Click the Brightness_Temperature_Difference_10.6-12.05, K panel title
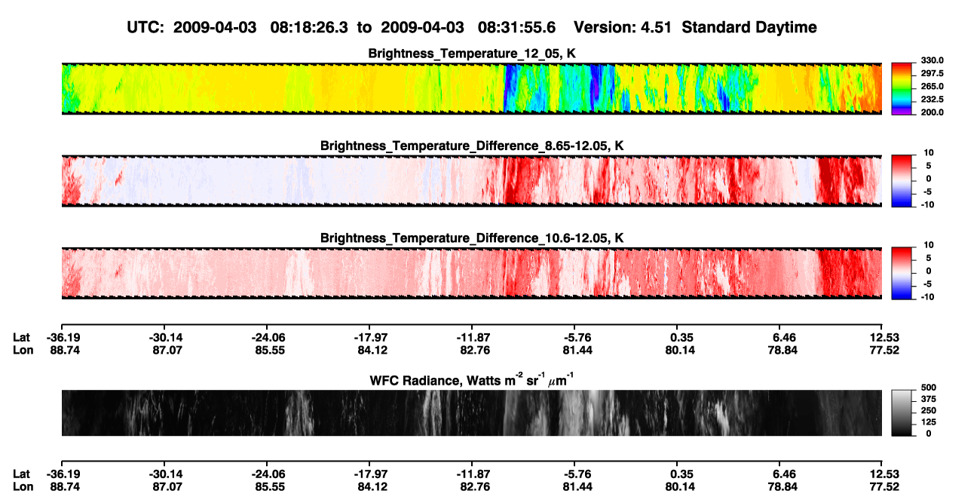 pyautogui.click(x=472, y=238)
